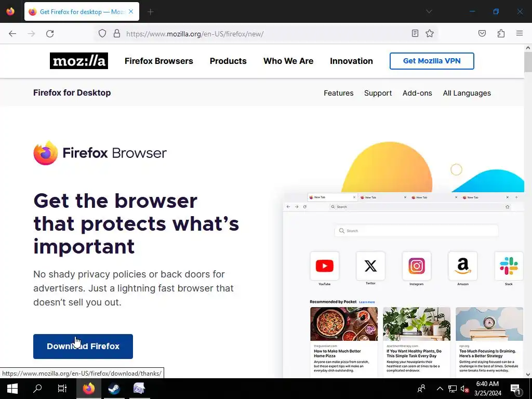532x399 pixels.
Task: Click the focusing article clock thumbnail
Action: (489, 324)
